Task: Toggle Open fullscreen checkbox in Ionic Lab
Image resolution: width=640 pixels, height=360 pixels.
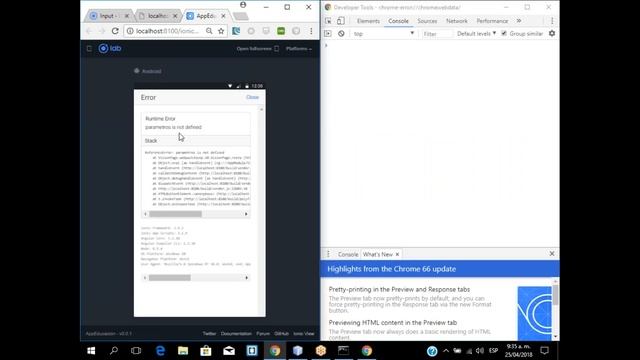Action: click(x=277, y=49)
